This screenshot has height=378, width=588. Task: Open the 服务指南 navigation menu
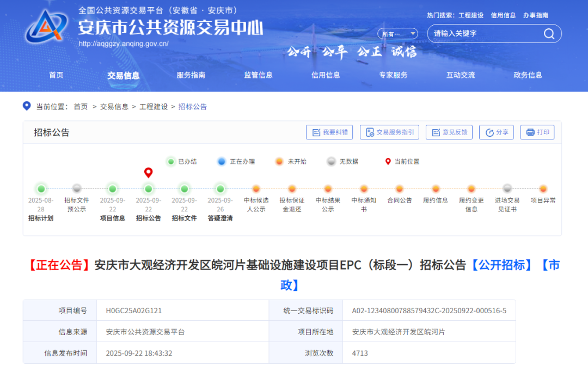[x=191, y=75]
